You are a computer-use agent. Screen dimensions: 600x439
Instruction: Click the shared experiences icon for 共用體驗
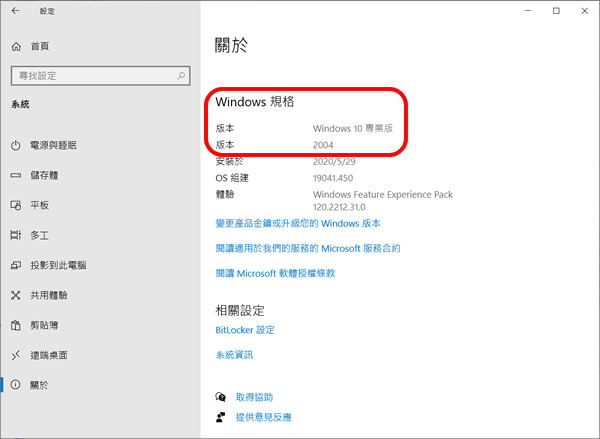coord(16,295)
